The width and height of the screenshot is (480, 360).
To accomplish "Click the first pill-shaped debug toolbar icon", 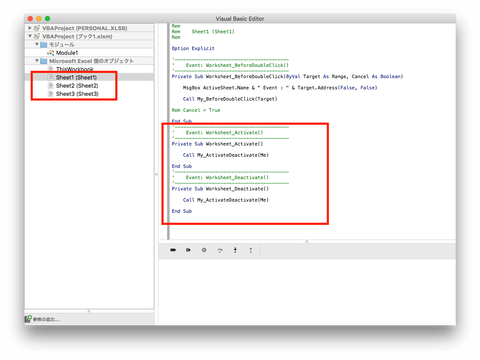I will (173, 250).
